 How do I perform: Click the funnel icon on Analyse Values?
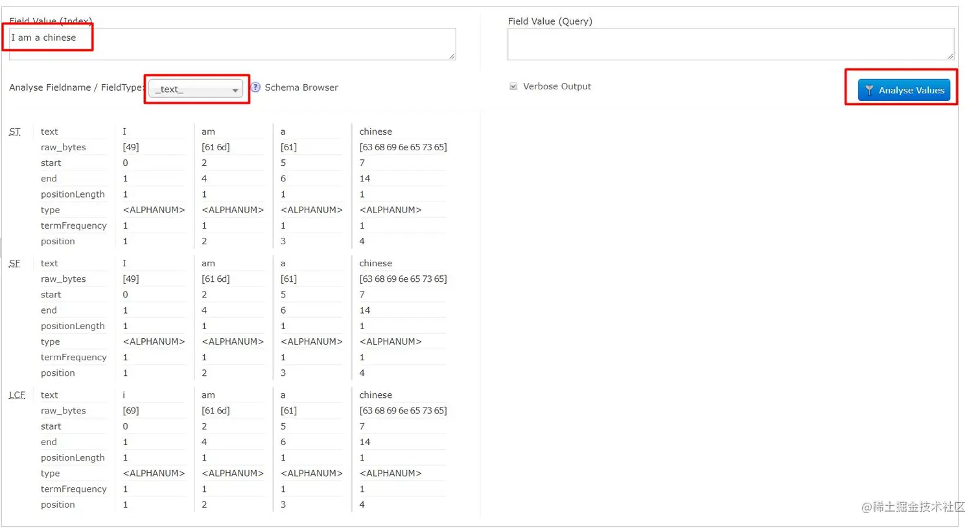coord(869,90)
